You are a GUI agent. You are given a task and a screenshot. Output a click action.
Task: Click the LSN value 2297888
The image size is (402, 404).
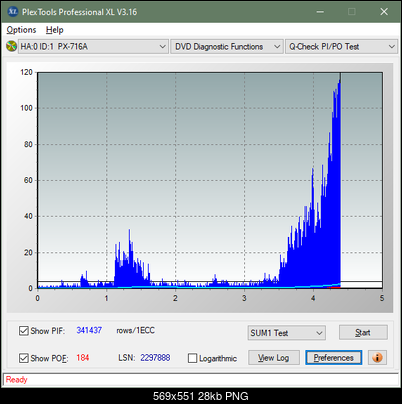point(155,358)
